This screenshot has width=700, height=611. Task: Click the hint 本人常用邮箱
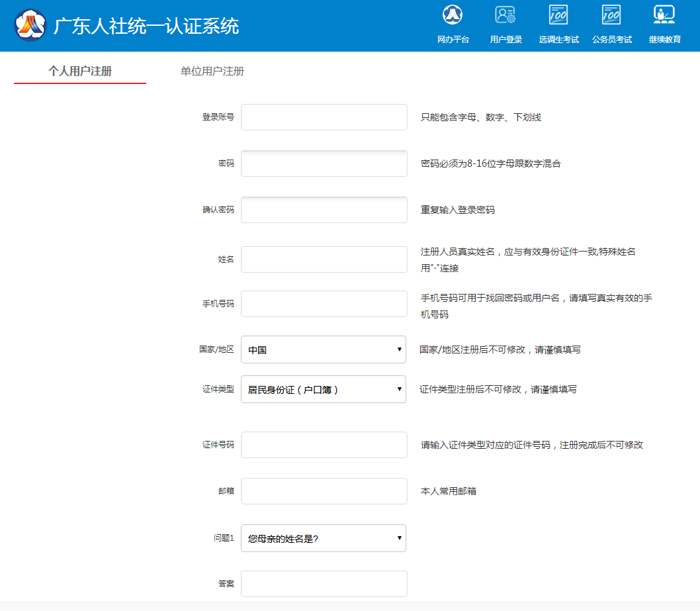point(448,491)
